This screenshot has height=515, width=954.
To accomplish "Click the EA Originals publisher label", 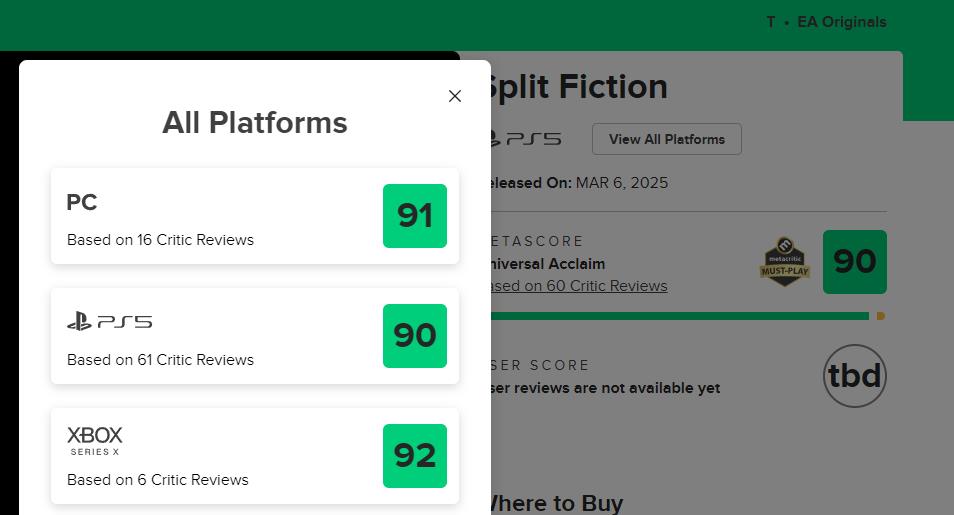I will tap(841, 22).
